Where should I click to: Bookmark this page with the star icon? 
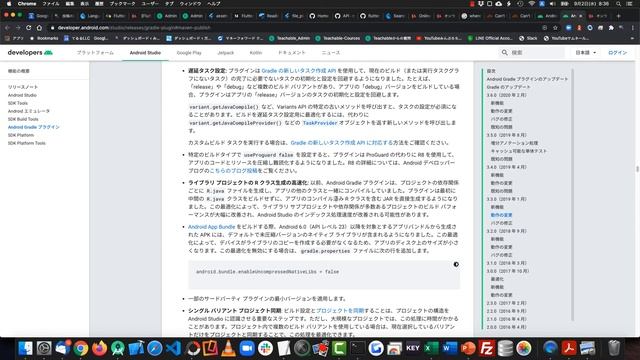pyautogui.click(x=556, y=28)
